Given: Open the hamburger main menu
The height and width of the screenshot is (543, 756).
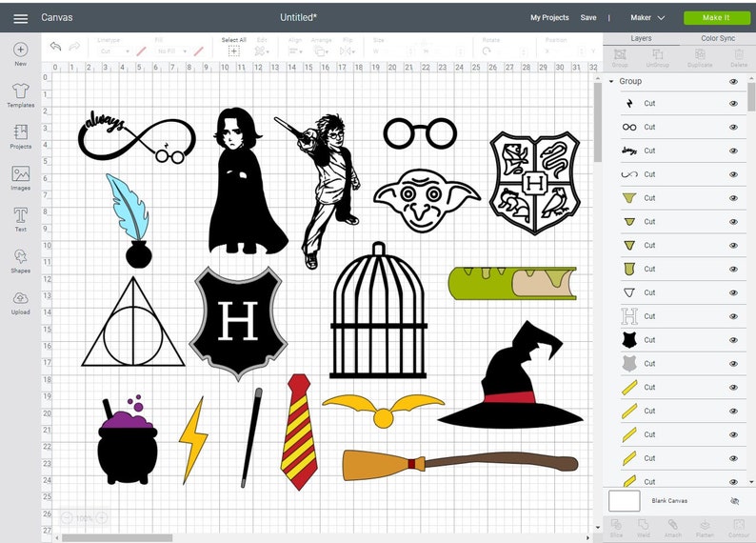Looking at the screenshot, I should [20, 18].
